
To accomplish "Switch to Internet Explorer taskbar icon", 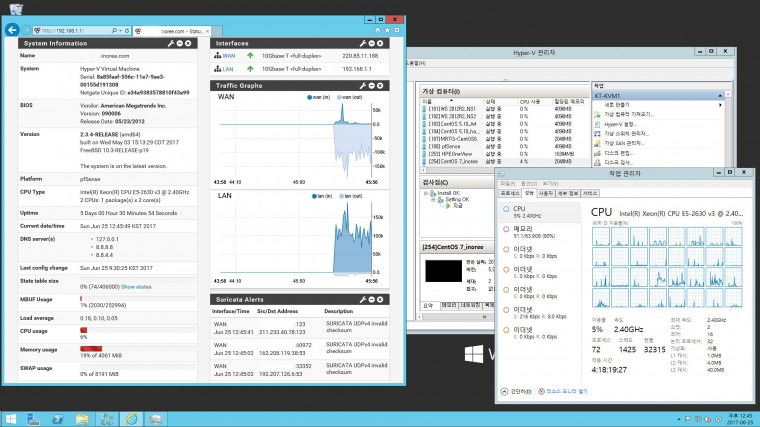I will [131, 419].
